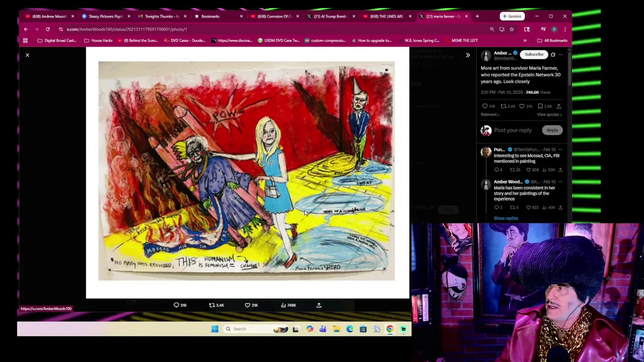Click the Post your reply field

(513, 130)
